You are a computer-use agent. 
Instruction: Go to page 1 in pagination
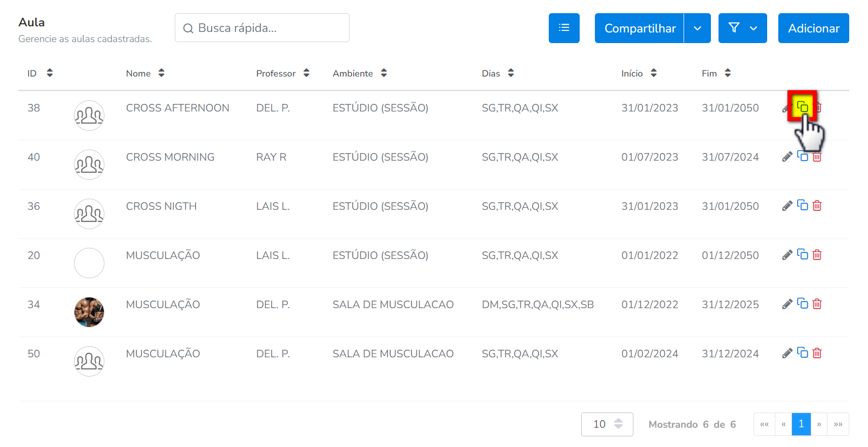pos(801,424)
